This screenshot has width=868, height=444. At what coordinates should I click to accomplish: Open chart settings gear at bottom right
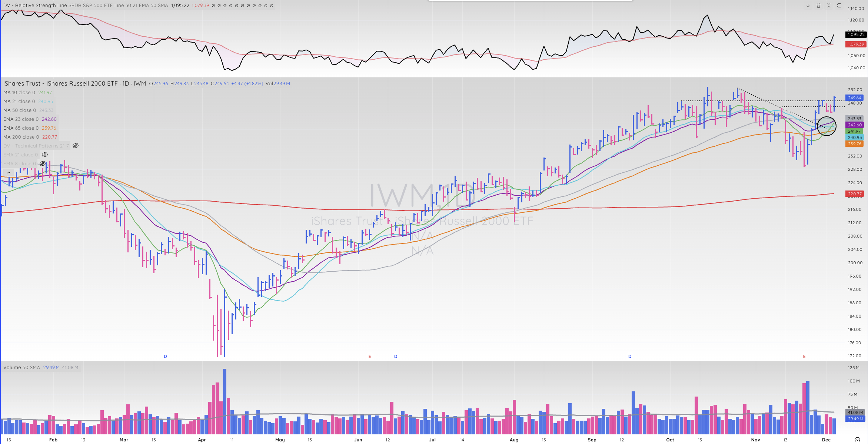tap(857, 440)
